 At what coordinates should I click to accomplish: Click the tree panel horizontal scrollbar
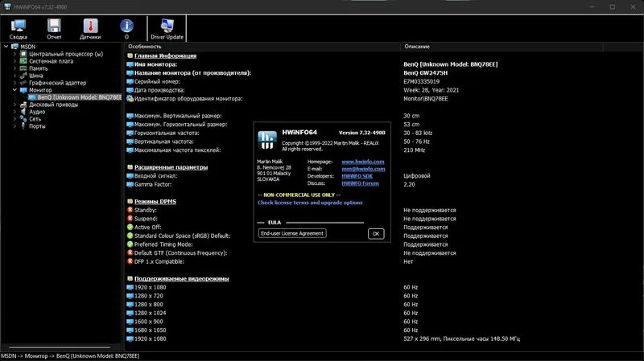click(x=60, y=347)
